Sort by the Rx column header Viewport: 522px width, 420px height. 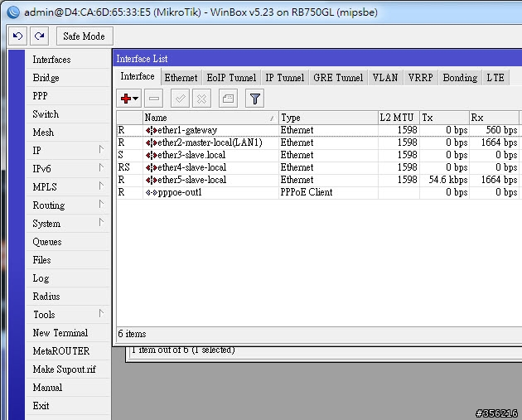point(494,118)
